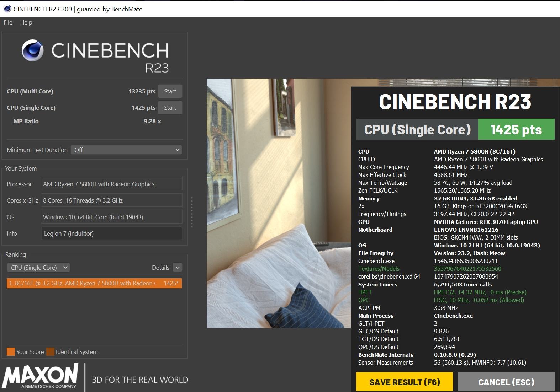Click "NVIDIA GeForce RTX 3070 Laptop GPU"
This screenshot has width=560, height=392.
click(486, 222)
